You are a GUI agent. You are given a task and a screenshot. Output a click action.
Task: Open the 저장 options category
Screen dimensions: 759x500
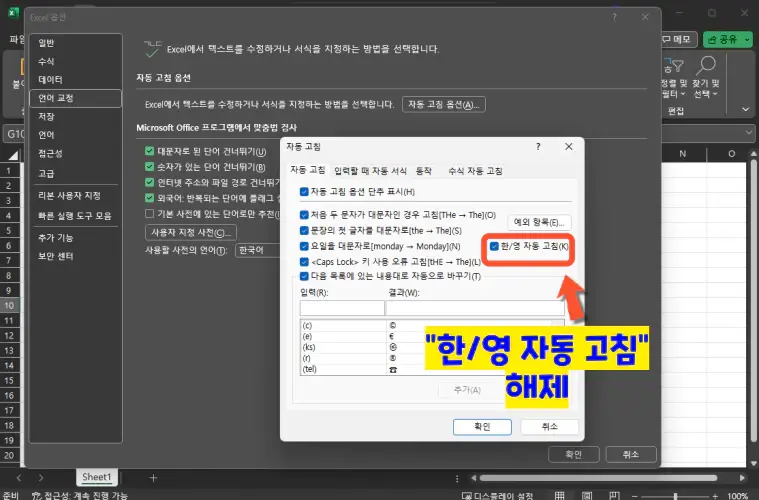click(75, 117)
